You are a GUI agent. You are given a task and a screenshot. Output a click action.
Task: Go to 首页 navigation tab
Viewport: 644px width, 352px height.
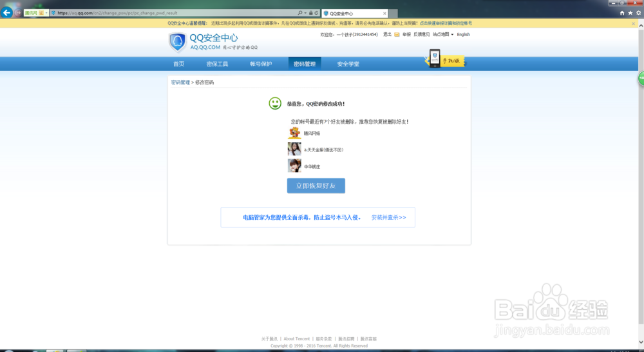tap(178, 64)
